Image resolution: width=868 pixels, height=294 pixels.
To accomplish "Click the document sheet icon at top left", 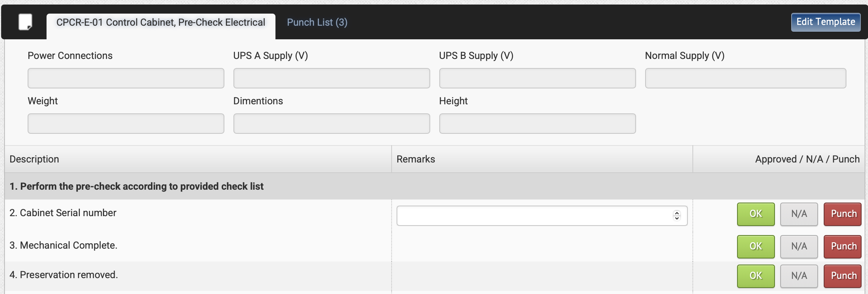I will pyautogui.click(x=25, y=22).
